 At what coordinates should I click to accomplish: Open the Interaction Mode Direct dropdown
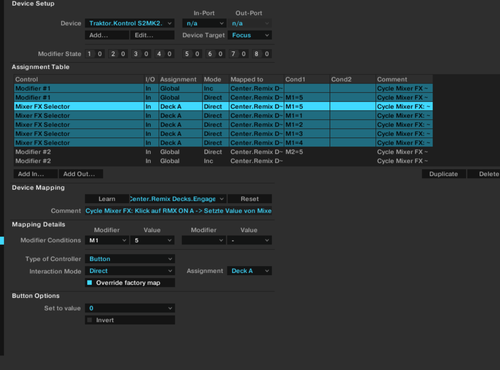tap(130, 271)
